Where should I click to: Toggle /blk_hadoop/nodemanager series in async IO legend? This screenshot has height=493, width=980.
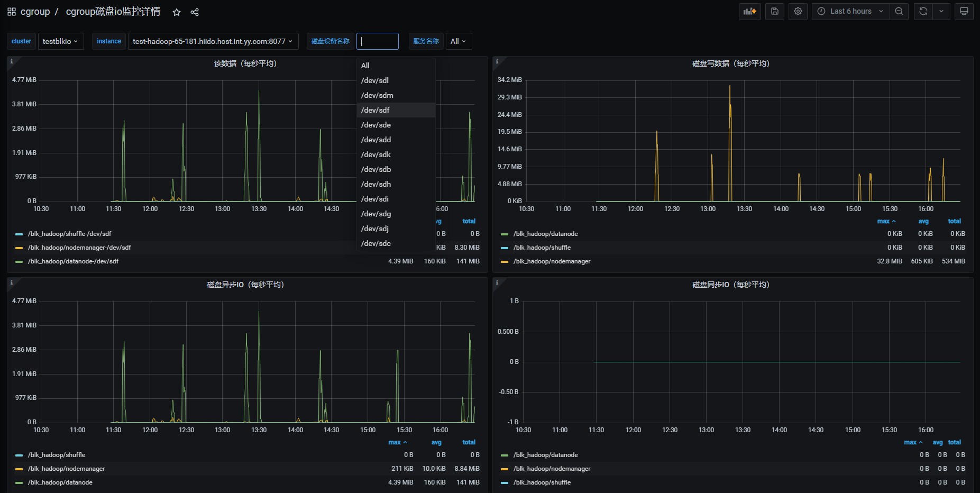click(66, 469)
